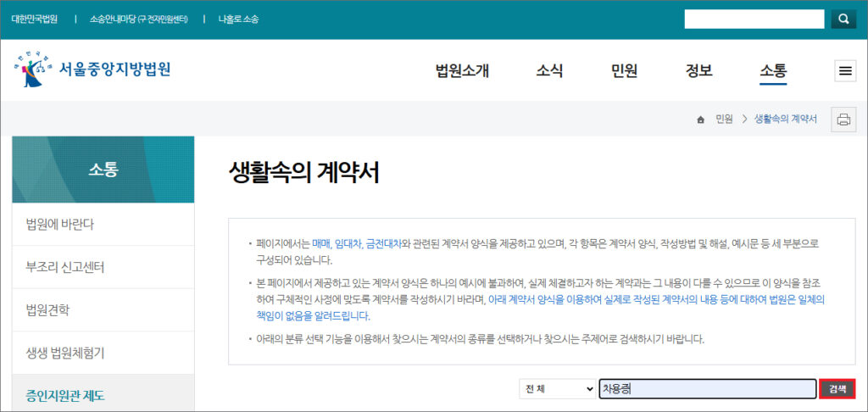Select 법원에 바란다 in sidebar
Viewport: 868px width, 412px height.
(59, 225)
